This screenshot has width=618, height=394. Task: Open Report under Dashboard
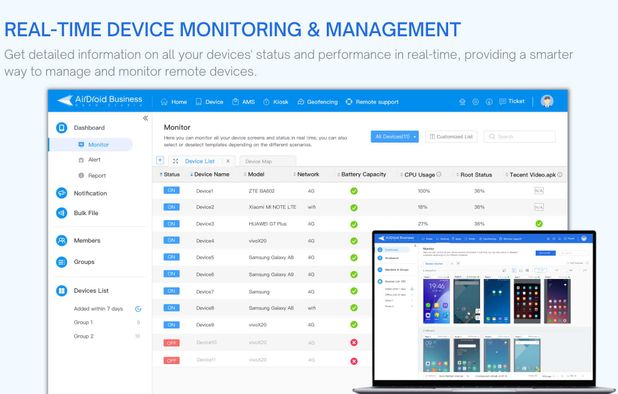click(92, 175)
